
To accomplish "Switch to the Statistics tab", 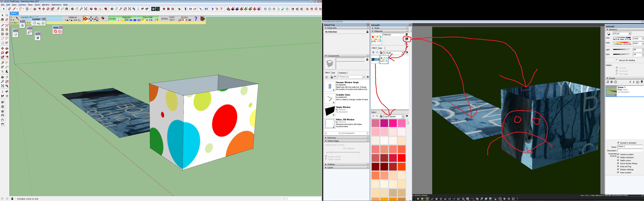I will coord(342,73).
